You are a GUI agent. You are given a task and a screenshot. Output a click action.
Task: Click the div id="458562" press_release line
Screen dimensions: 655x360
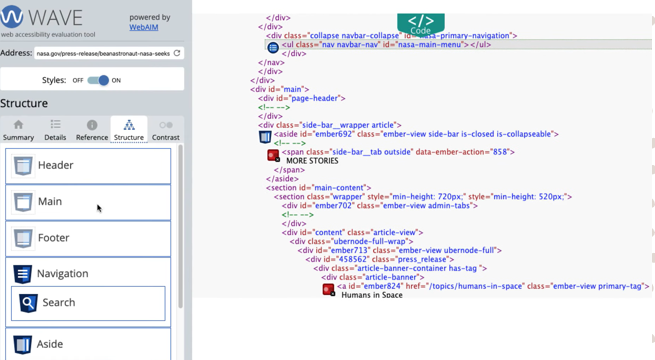(379, 259)
